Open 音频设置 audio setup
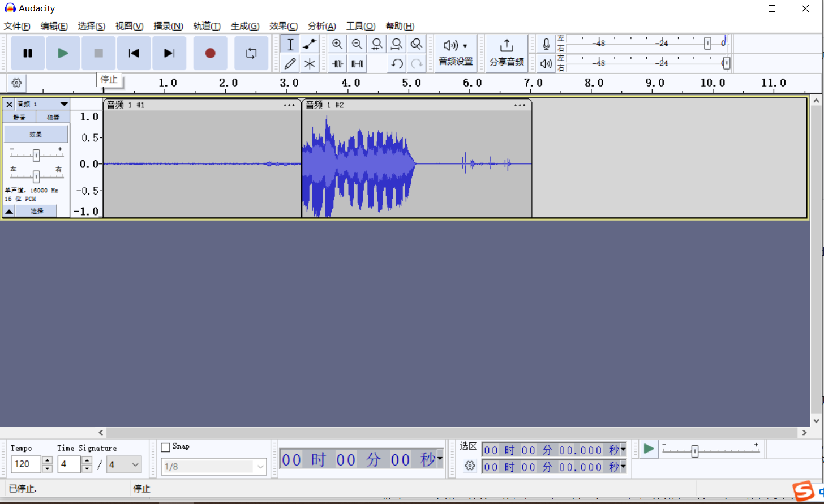 (456, 53)
